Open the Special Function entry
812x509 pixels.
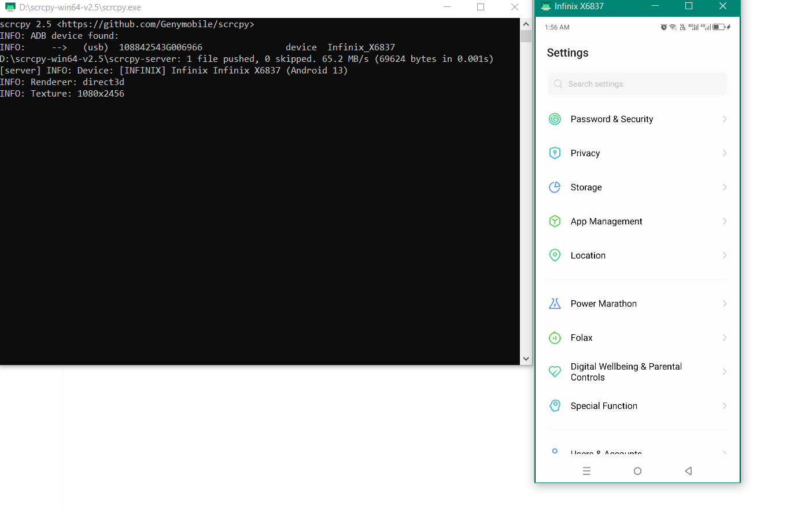coord(637,406)
